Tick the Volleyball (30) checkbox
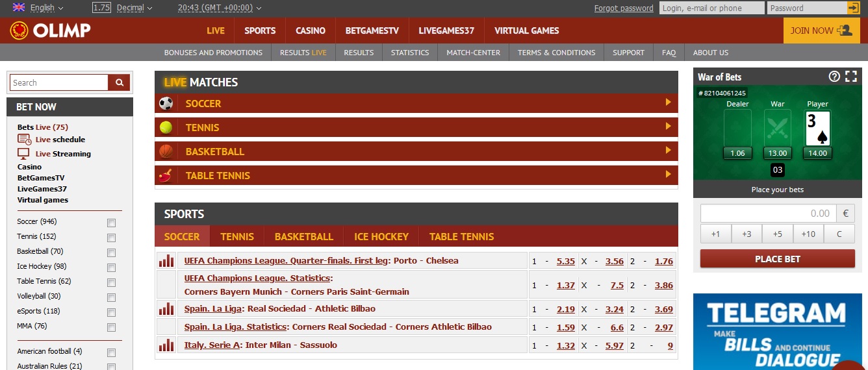This screenshot has height=370, width=868. [111, 297]
